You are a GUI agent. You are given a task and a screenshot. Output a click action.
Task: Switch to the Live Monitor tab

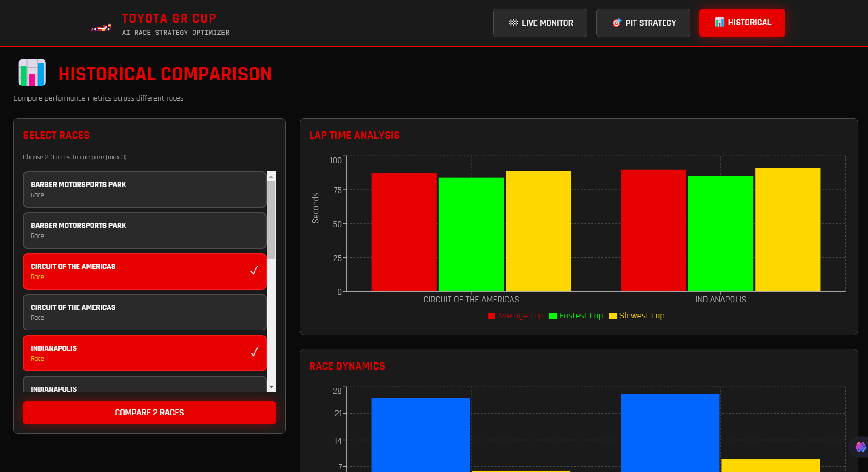pos(540,23)
